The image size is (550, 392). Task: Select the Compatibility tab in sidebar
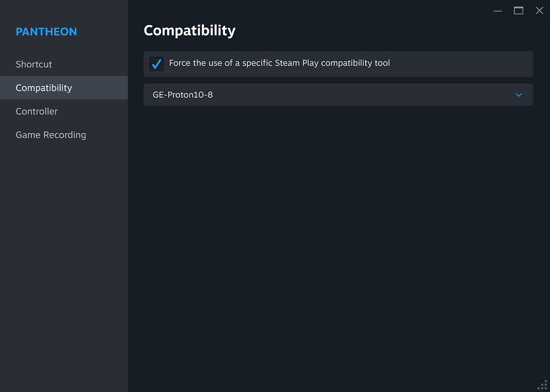tap(44, 88)
